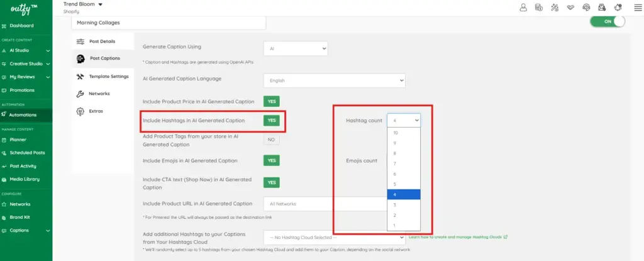Toggle Include Hashtags YES switch
Screen dimensions: 644x261
pyautogui.click(x=272, y=120)
